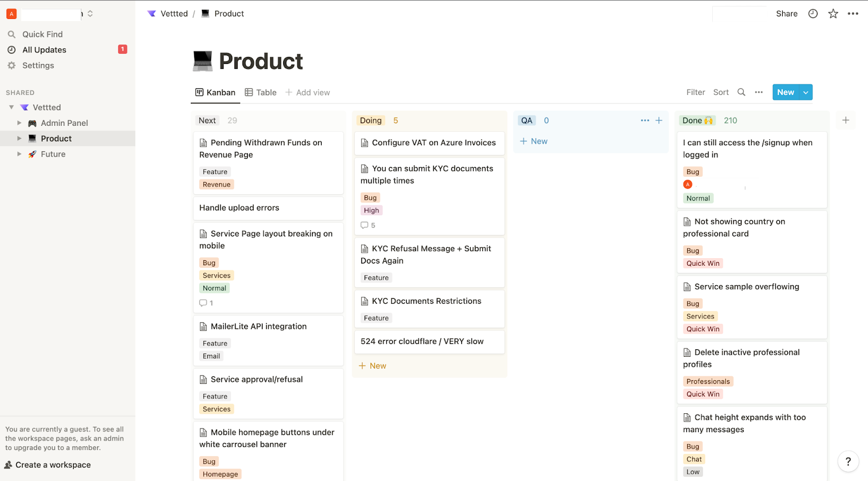Screen dimensions: 868x481
Task: Click the Revenue tag on Pending Withdrawn card
Action: click(216, 184)
